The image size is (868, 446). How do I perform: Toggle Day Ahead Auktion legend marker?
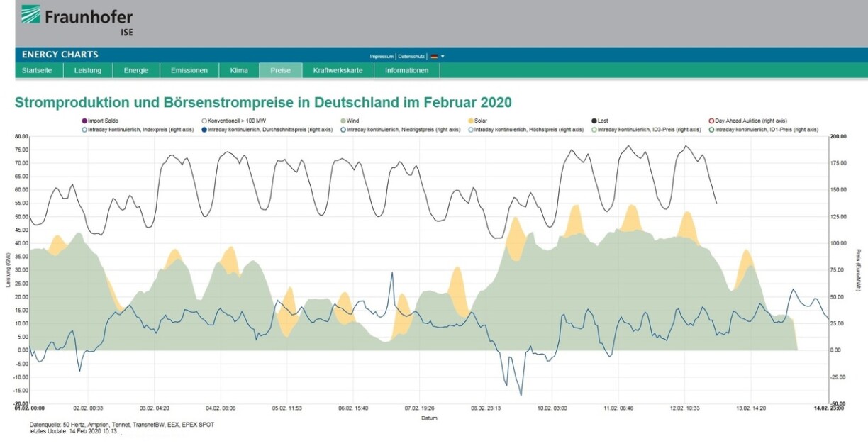pos(711,121)
